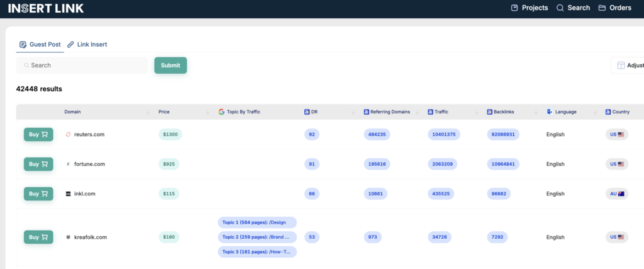The height and width of the screenshot is (269, 644).
Task: Click traffic value 10401375
Action: click(x=444, y=135)
